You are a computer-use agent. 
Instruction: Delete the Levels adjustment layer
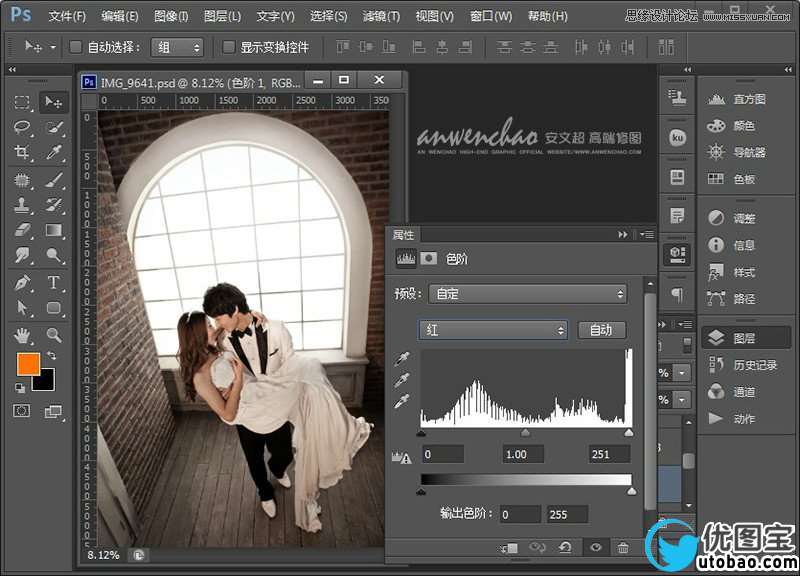[x=623, y=548]
